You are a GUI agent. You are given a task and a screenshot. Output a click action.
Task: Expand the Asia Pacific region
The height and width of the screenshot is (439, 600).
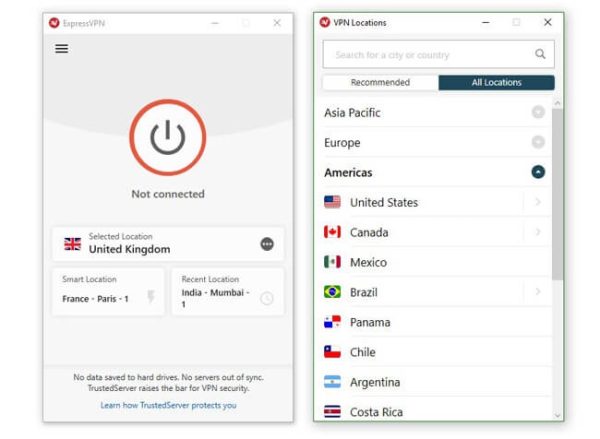coord(538,112)
